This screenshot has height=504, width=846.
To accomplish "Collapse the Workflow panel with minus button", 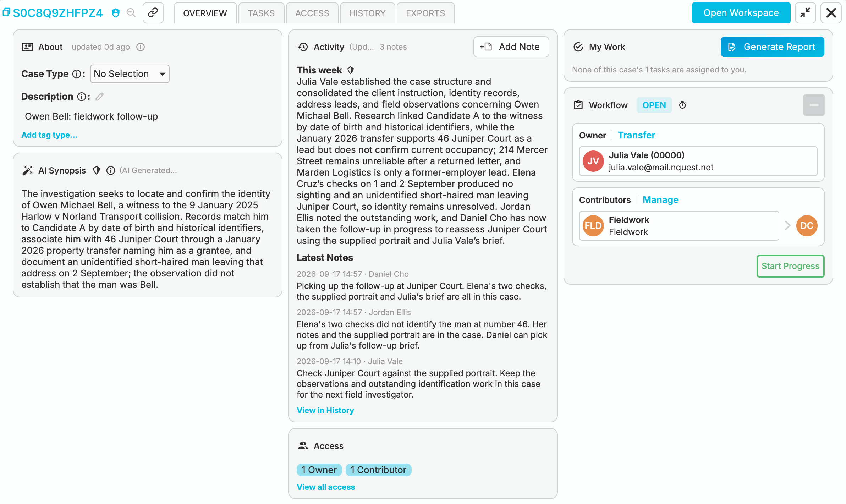I will 814,105.
